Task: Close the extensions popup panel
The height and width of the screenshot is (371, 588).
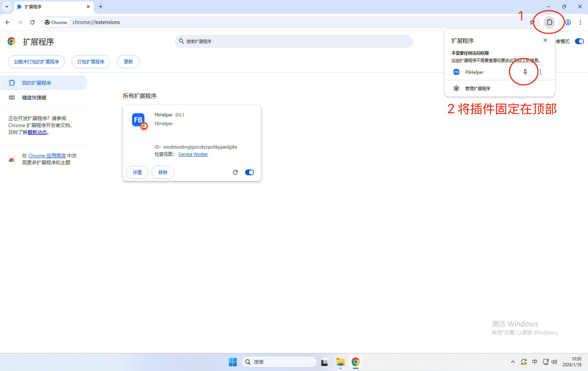Action: coord(545,41)
